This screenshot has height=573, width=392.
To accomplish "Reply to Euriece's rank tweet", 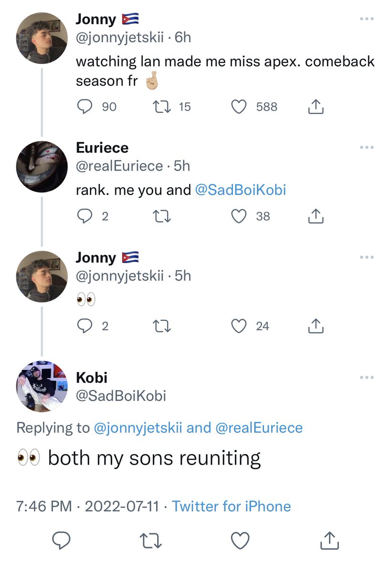I will 84,216.
